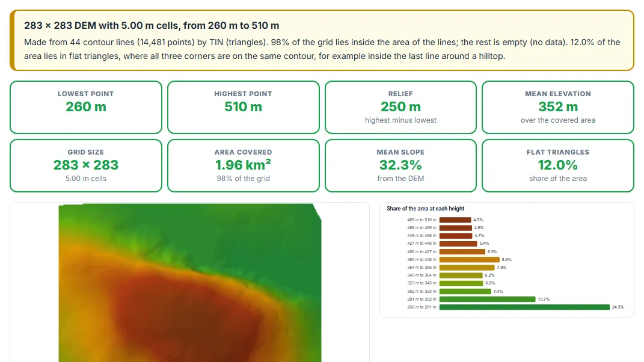The width and height of the screenshot is (644, 362).
Task: Click the Mean Slope value "32.3%"
Action: point(400,165)
